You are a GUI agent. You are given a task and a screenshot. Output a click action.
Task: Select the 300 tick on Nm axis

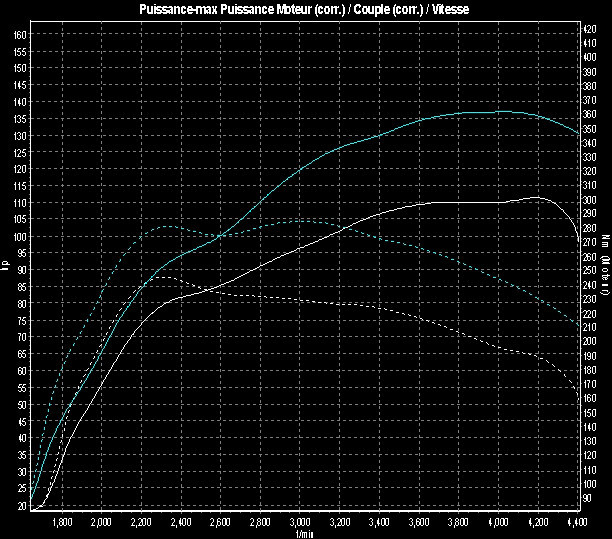coord(589,200)
